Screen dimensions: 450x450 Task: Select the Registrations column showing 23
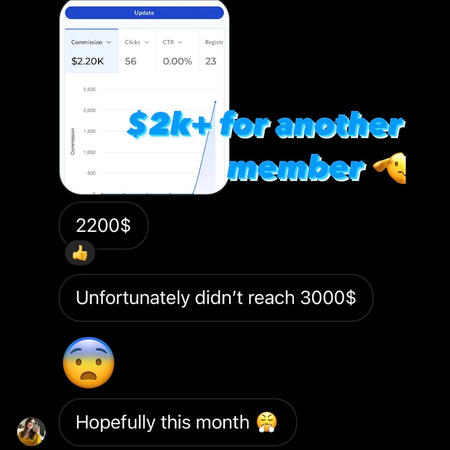pos(212,51)
